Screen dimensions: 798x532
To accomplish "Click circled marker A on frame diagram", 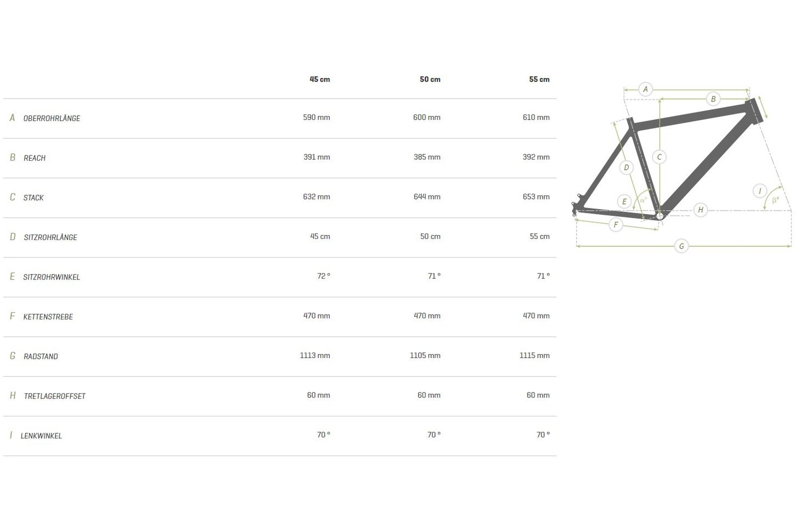I will tap(645, 89).
